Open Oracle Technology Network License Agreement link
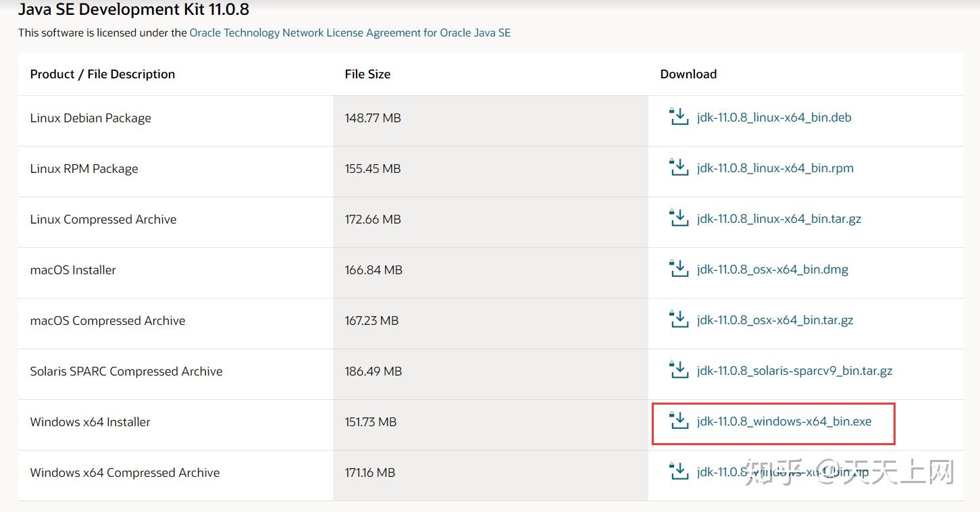The width and height of the screenshot is (980, 512). (350, 32)
